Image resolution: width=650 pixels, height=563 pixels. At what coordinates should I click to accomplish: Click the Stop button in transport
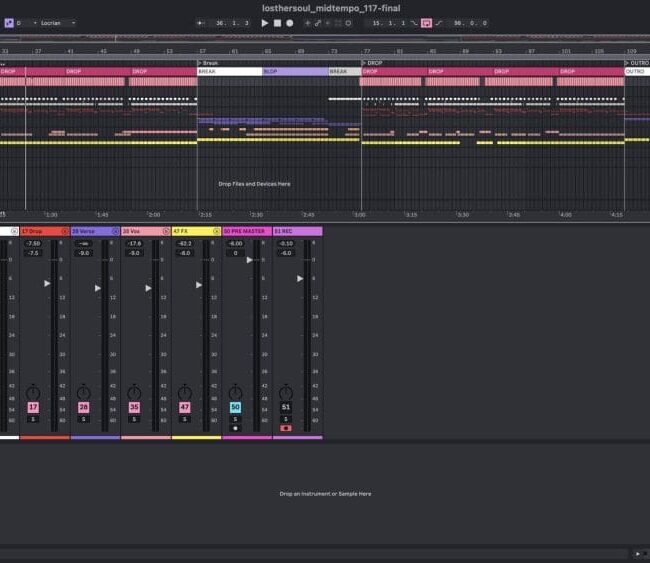(x=277, y=22)
